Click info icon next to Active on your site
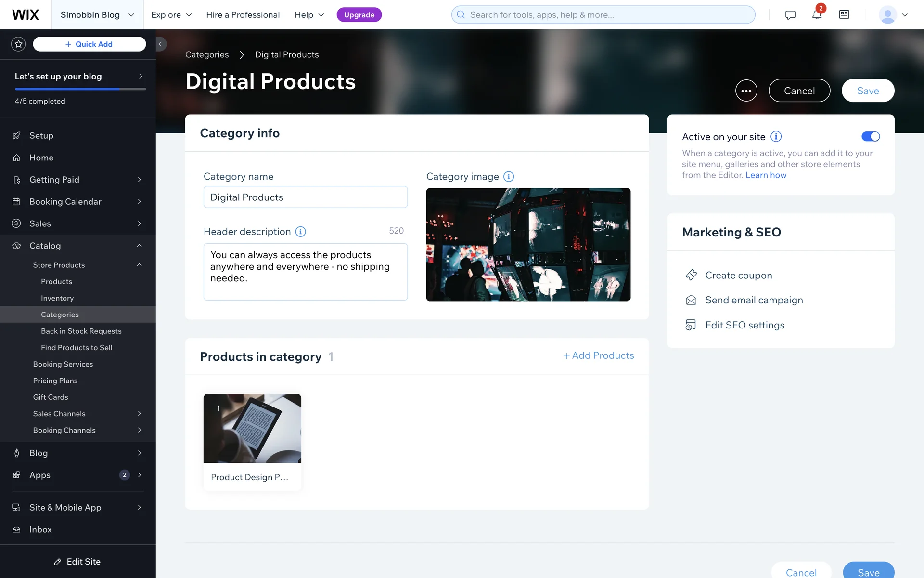Screen dimensions: 924x578 click(776, 137)
